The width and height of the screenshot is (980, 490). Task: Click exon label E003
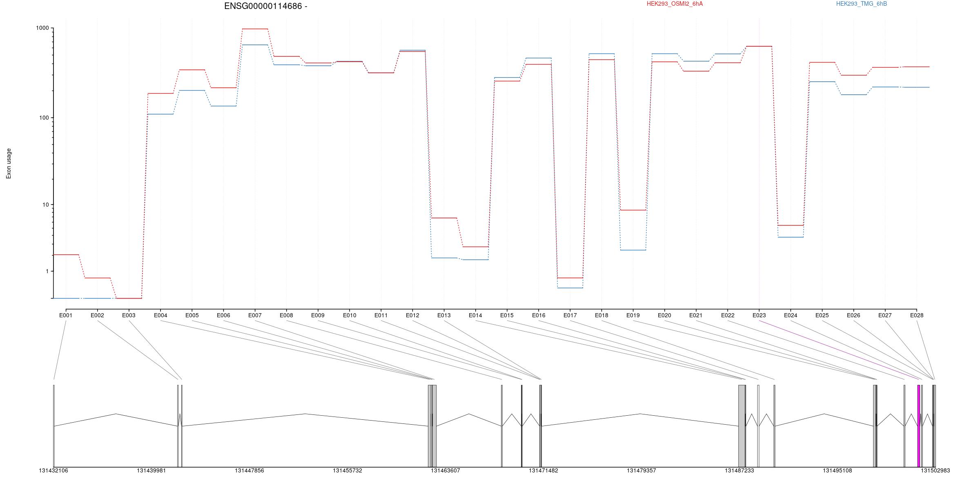tap(129, 315)
